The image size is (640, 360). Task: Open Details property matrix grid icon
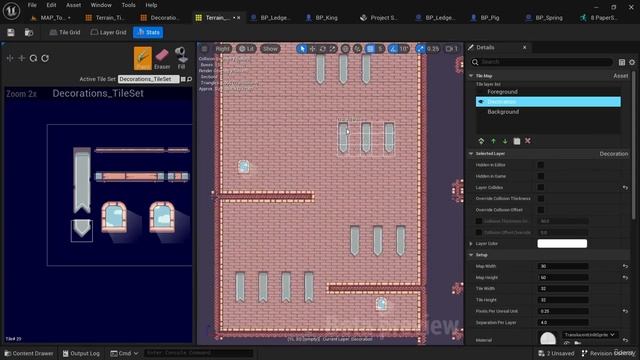coord(622,62)
